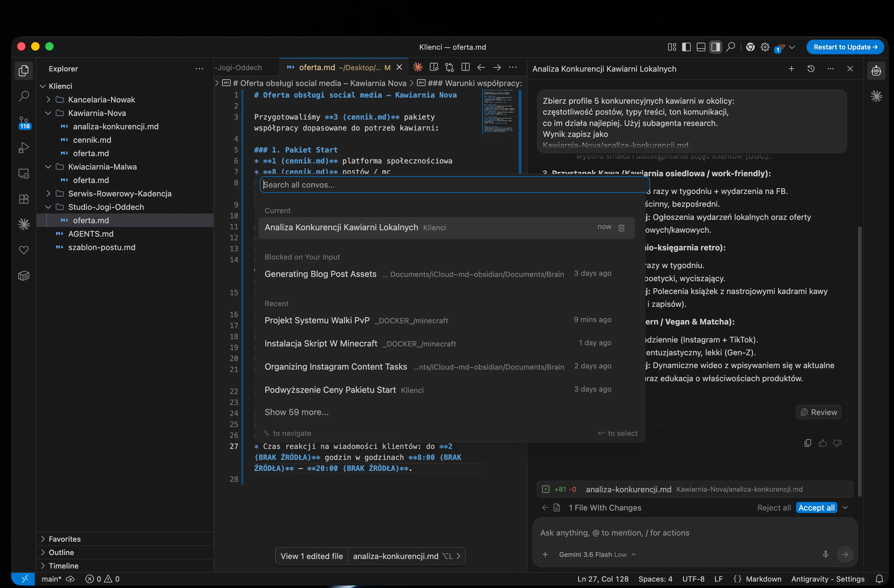
Task: Open the markdown preview to the side
Action: click(434, 67)
